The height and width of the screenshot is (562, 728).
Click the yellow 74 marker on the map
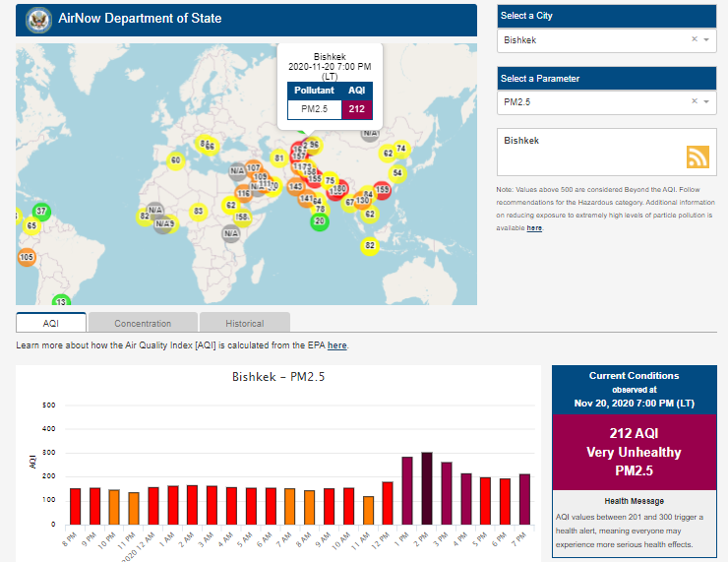coord(399,149)
